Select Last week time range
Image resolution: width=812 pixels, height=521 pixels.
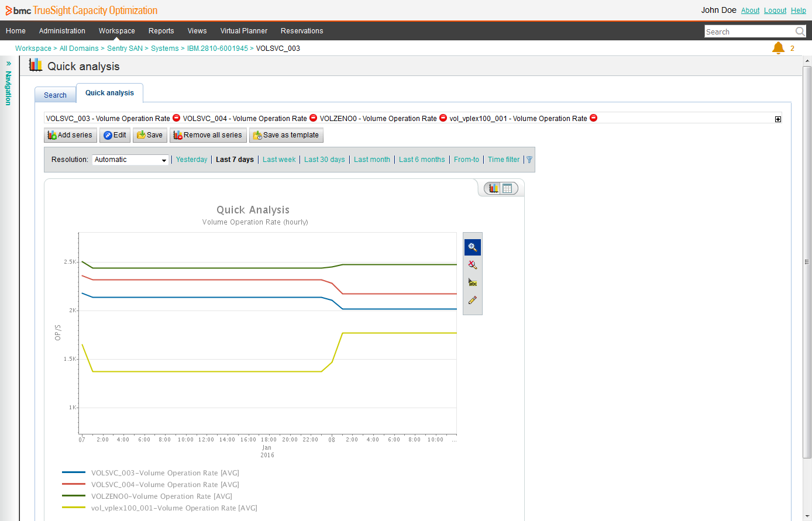[279, 160]
